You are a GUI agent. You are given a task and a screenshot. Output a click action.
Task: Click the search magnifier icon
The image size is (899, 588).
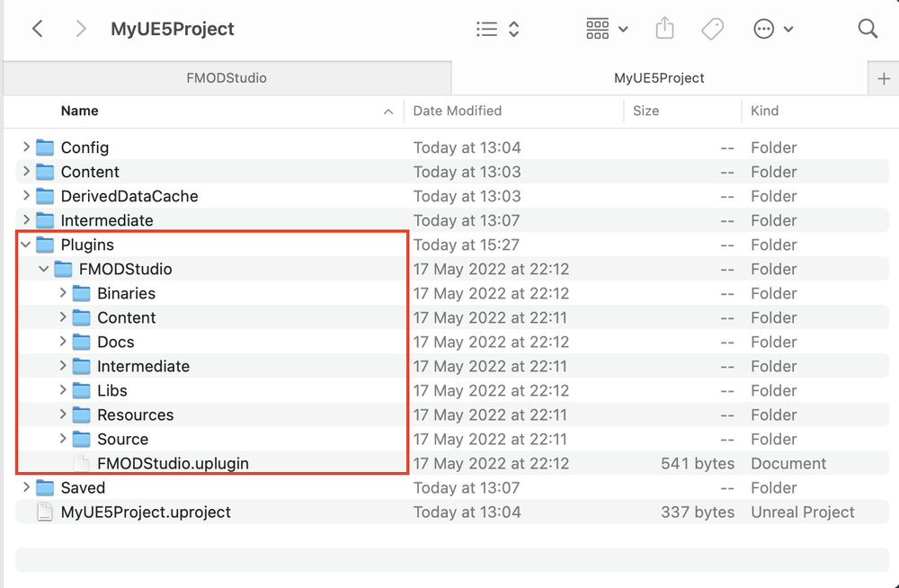[x=868, y=29]
